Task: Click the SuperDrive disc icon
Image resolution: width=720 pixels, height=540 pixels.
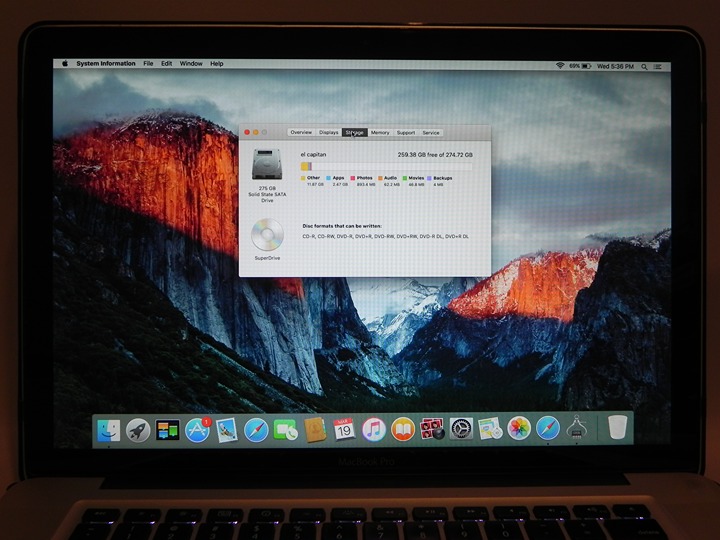Action: click(x=267, y=235)
